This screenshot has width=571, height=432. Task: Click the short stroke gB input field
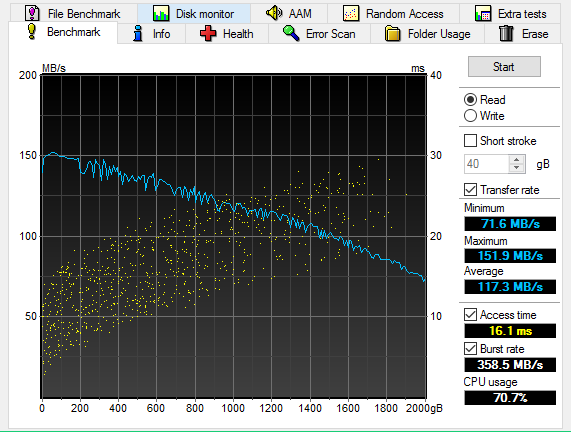[x=487, y=164]
